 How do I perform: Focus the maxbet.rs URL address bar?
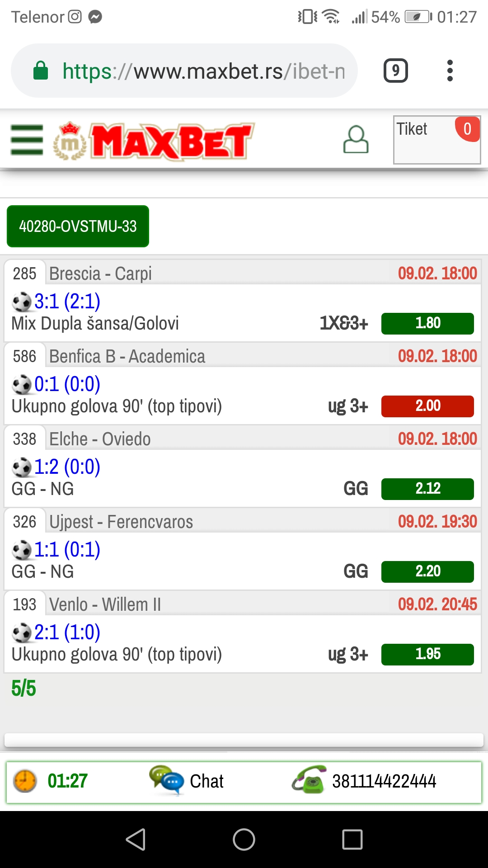click(184, 71)
